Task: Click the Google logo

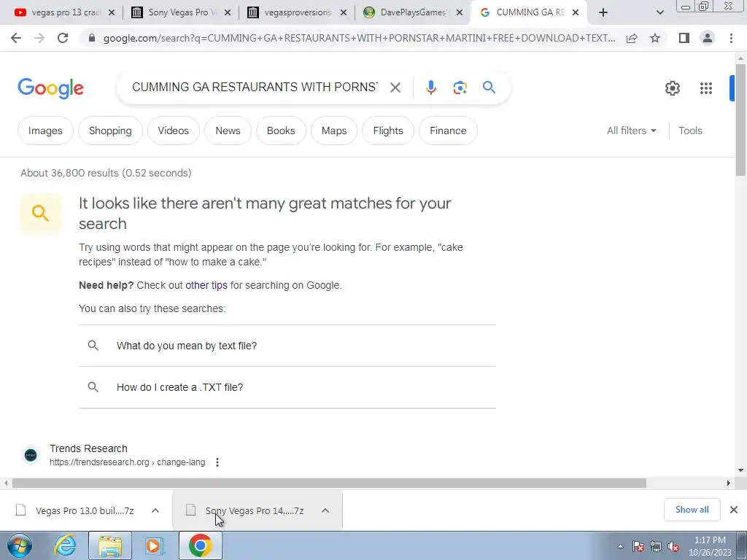Action: tap(50, 88)
